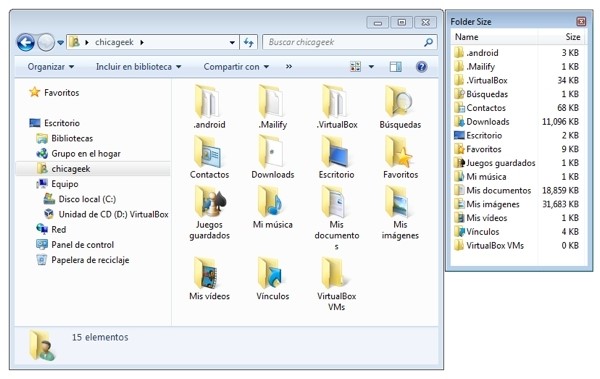The width and height of the screenshot is (600, 379).
Task: Click the search magnifier icon
Action: tap(429, 42)
